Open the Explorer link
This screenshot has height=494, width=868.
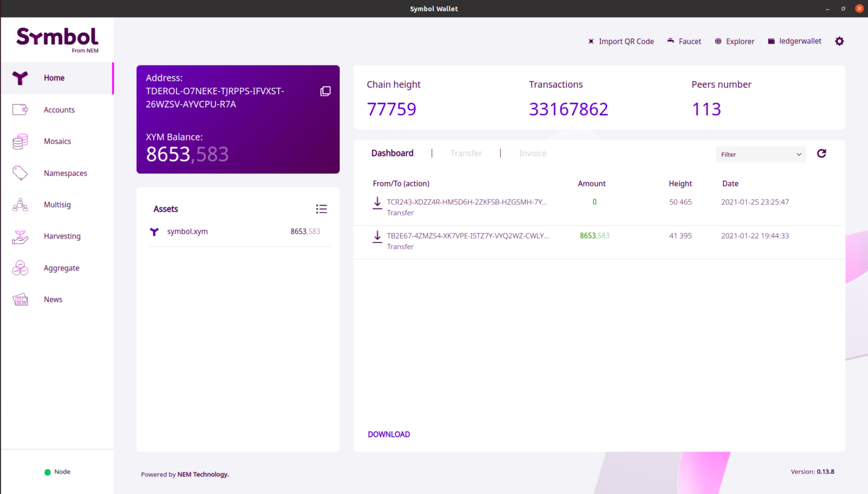point(740,41)
